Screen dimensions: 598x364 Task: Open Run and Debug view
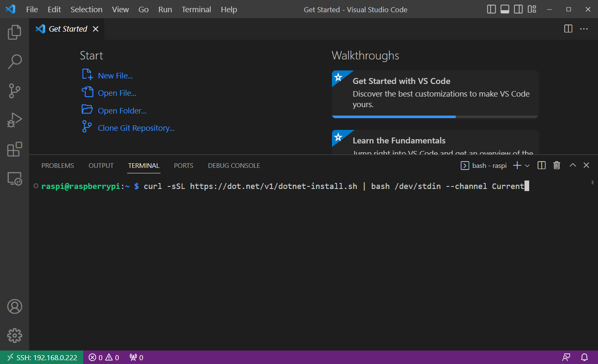tap(14, 120)
